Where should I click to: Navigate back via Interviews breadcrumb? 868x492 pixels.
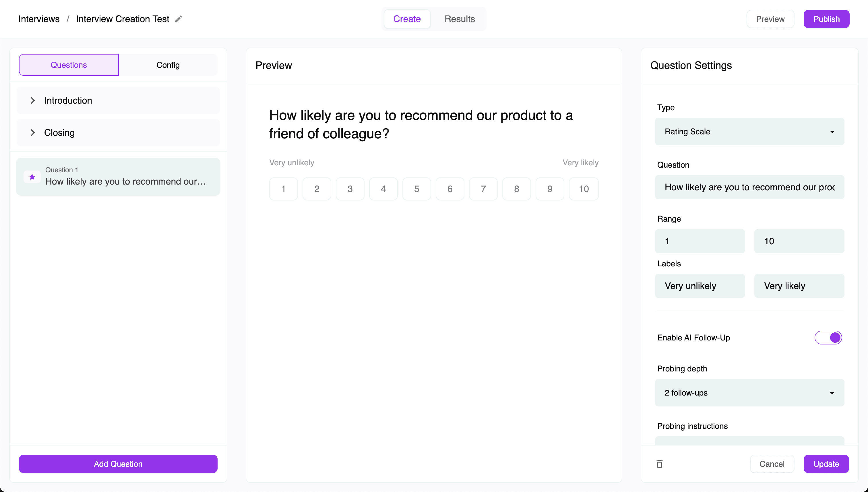pos(38,19)
